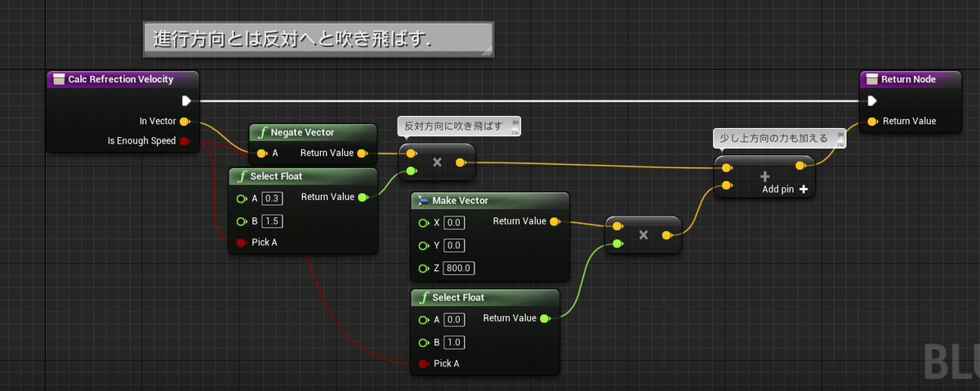The height and width of the screenshot is (391, 980).
Task: Select the Return Node title
Action: [x=908, y=79]
